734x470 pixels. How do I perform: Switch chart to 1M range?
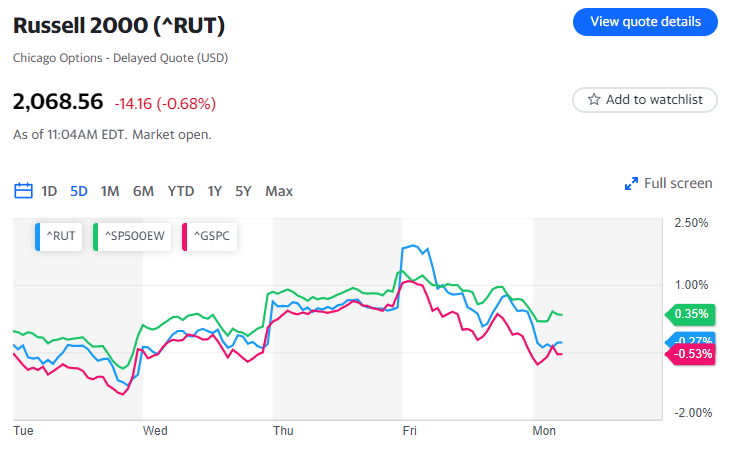(x=110, y=191)
